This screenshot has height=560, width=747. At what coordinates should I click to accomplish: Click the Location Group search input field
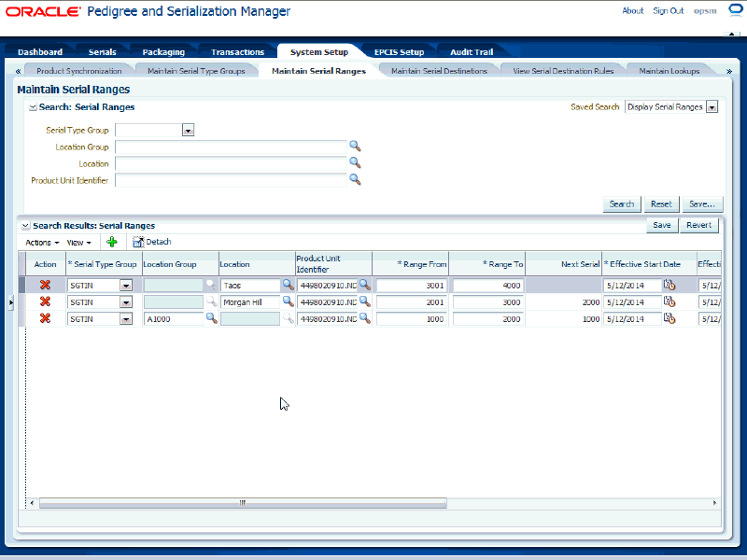click(231, 147)
